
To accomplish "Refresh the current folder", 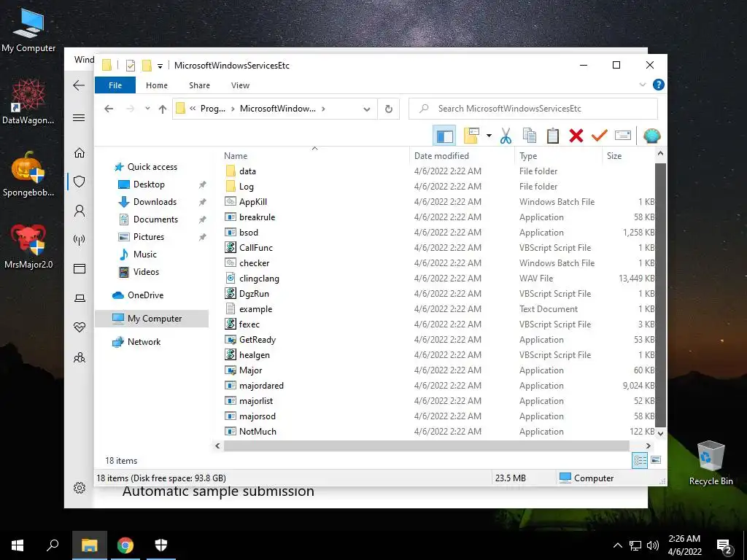I will 389,109.
